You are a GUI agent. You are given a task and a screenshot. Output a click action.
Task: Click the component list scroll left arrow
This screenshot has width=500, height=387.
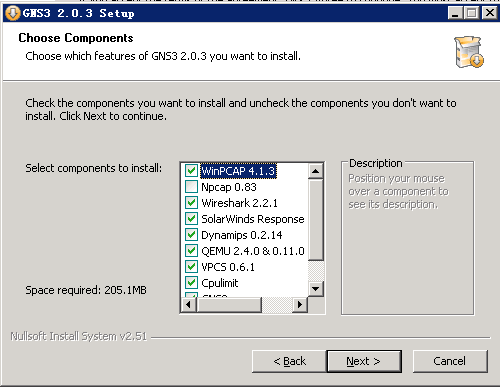[x=189, y=304]
